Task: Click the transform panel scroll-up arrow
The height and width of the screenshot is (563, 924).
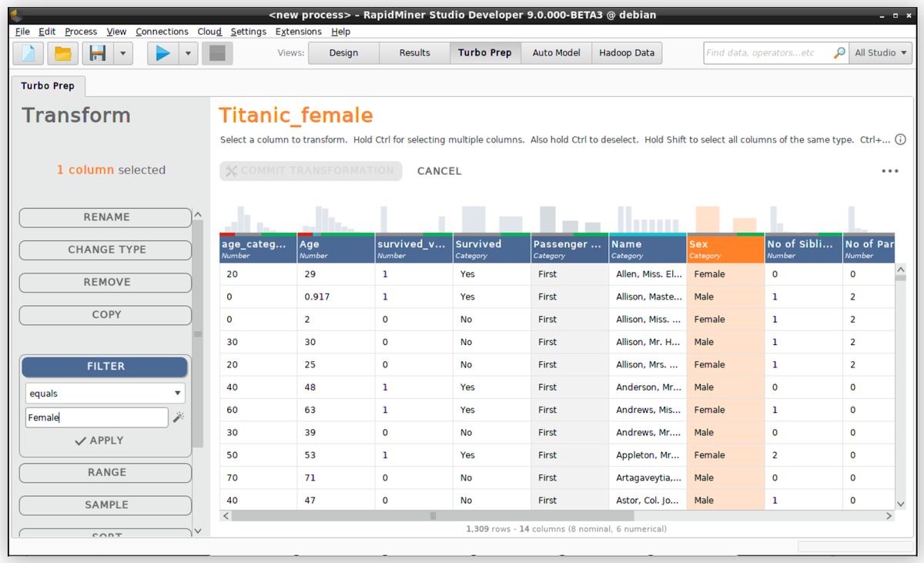Action: (x=198, y=214)
